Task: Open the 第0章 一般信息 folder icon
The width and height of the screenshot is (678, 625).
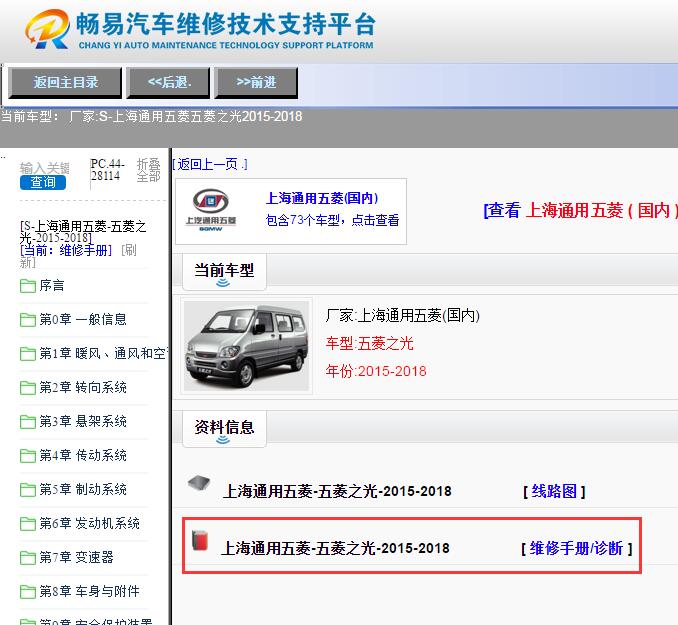Action: pyautogui.click(x=28, y=320)
